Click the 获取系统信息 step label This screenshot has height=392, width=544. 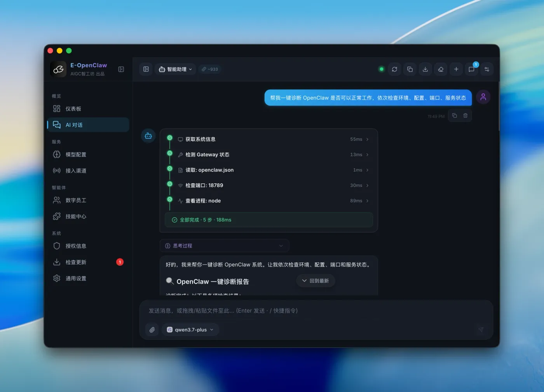201,139
